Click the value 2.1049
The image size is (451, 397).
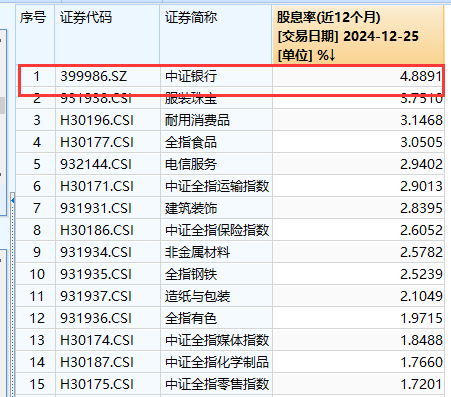(x=421, y=296)
